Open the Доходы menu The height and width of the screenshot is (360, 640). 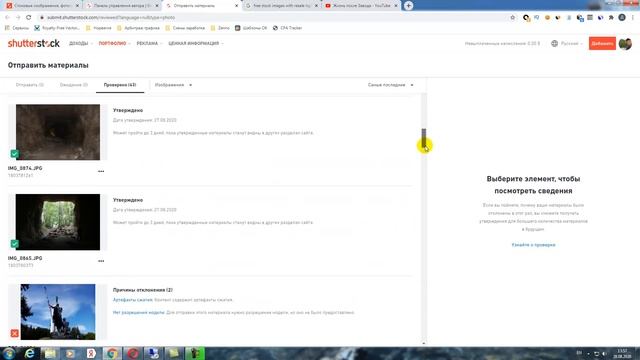tap(80, 43)
